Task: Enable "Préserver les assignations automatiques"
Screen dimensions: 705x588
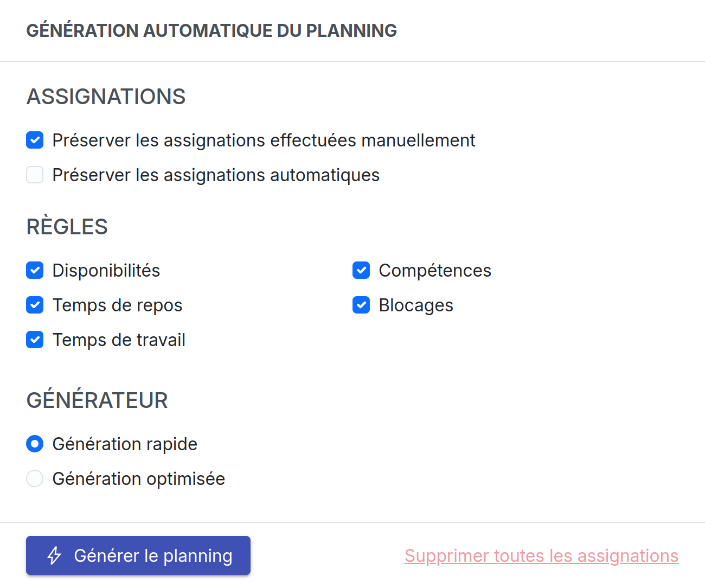Action: 35,175
